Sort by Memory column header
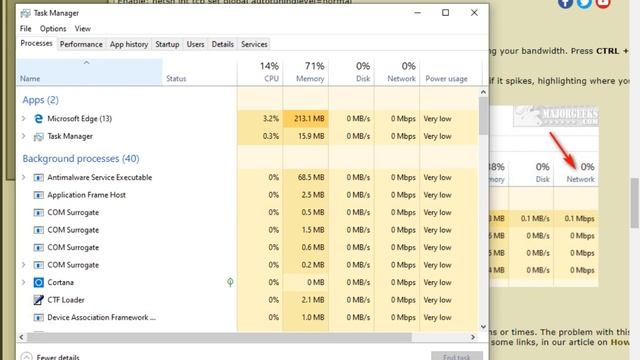The height and width of the screenshot is (360, 640). coord(306,72)
